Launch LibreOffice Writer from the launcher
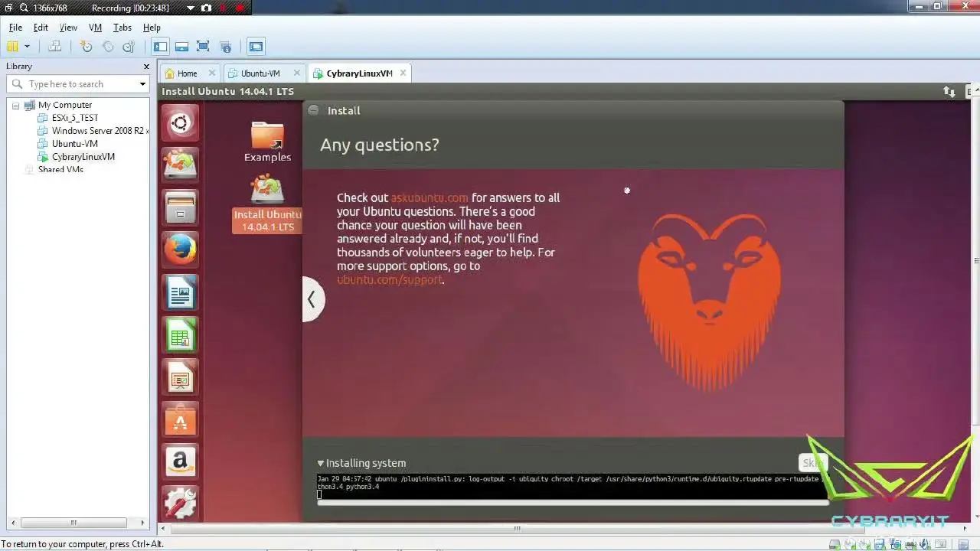980x551 pixels. point(181,293)
